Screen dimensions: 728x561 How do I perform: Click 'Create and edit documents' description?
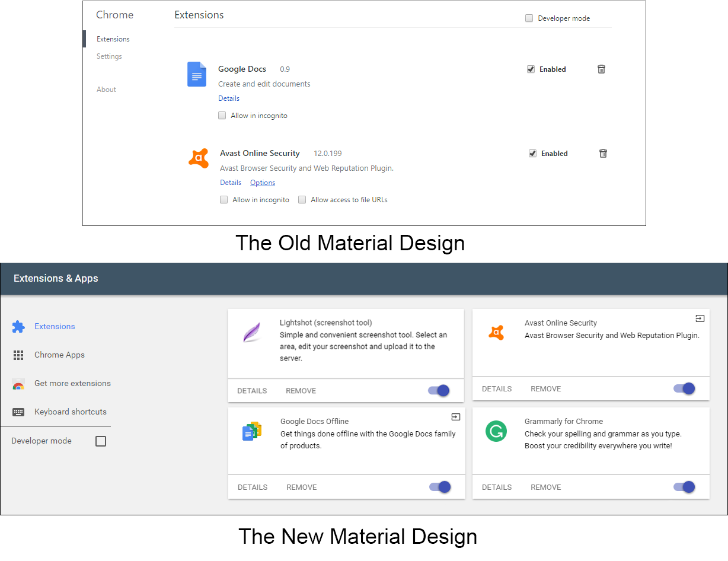[264, 84]
